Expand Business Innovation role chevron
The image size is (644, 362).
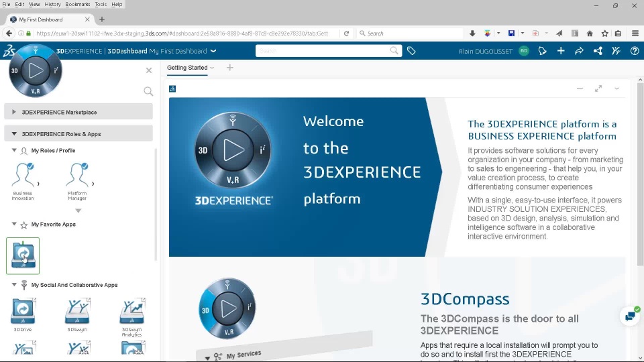click(39, 184)
